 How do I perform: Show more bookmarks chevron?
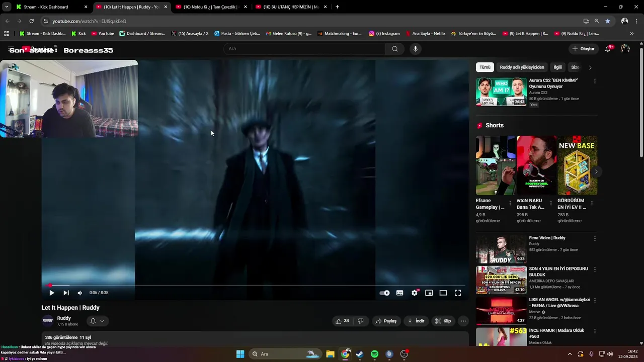[632, 34]
